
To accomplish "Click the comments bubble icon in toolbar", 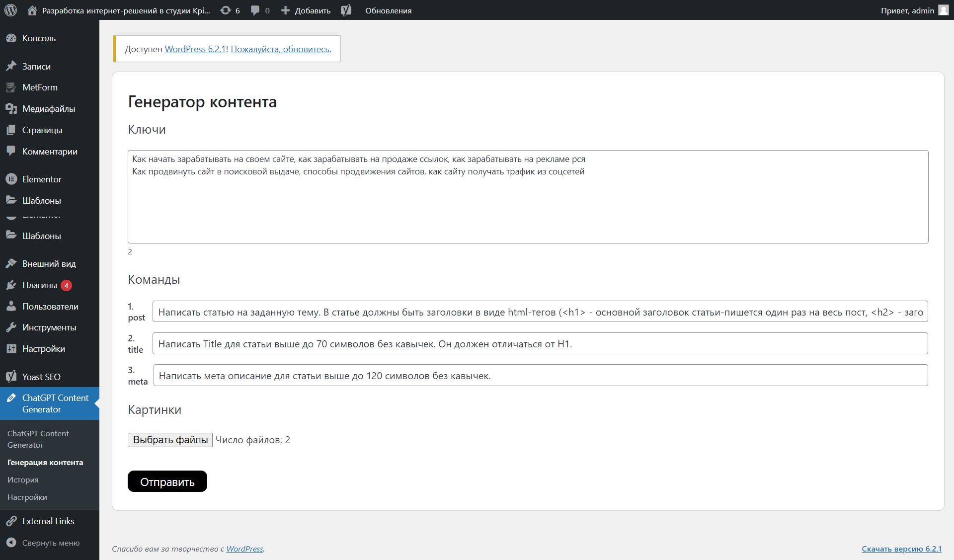I will point(255,10).
